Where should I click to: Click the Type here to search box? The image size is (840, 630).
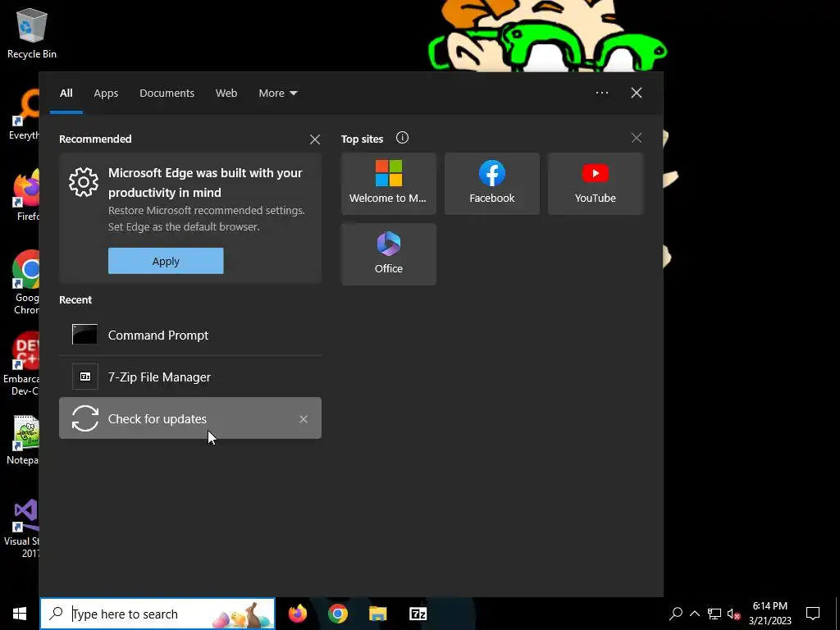pos(157,614)
